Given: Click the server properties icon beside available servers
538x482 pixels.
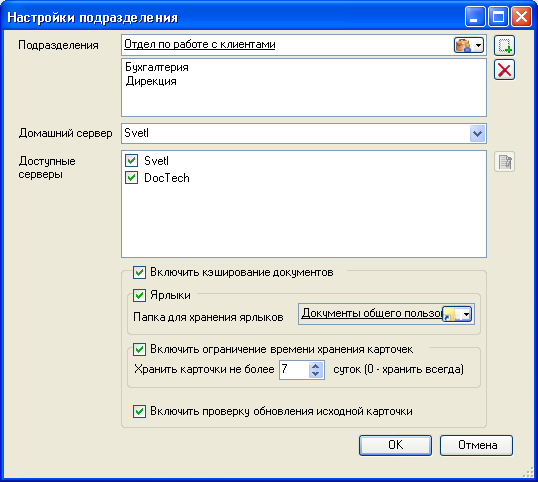Looking at the screenshot, I should [x=504, y=162].
